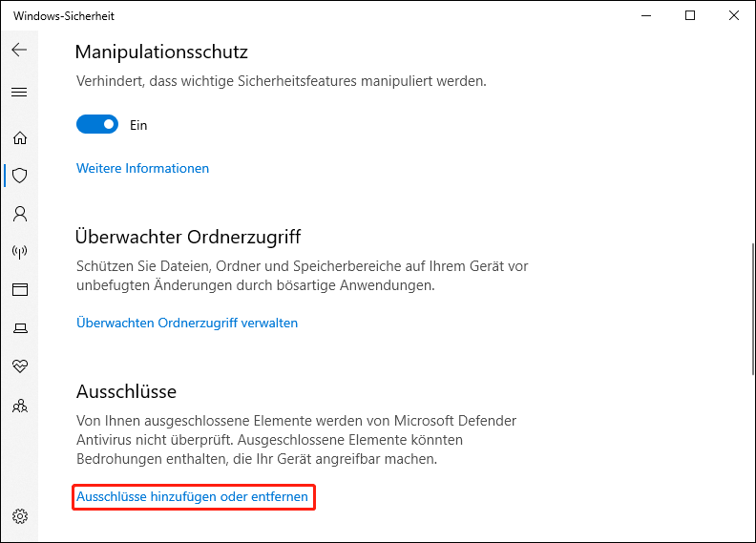
Task: Turn off the Manipulationsschutz toggle
Action: (97, 124)
